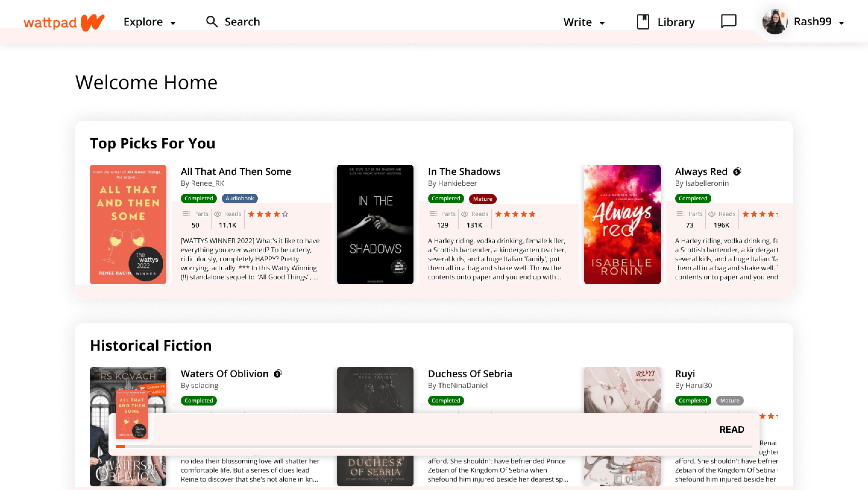Image resolution: width=868 pixels, height=490 pixels.
Task: Open the Always Red book cover
Action: pyautogui.click(x=622, y=224)
